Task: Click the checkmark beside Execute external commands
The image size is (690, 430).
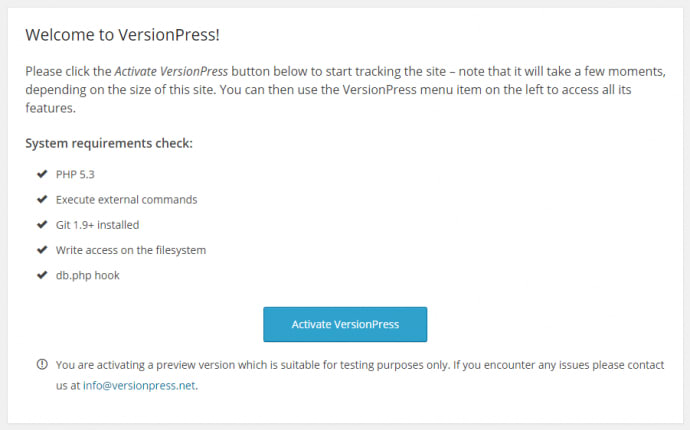Action: click(x=41, y=199)
